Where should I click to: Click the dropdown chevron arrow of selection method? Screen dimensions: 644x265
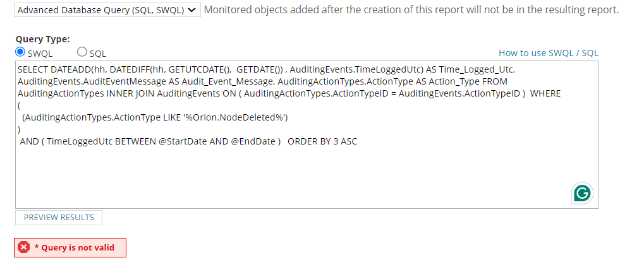click(x=191, y=10)
